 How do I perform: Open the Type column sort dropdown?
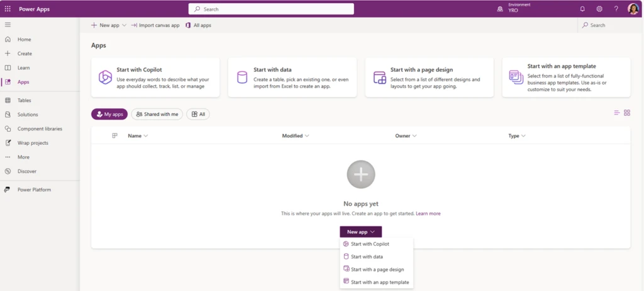tap(524, 136)
